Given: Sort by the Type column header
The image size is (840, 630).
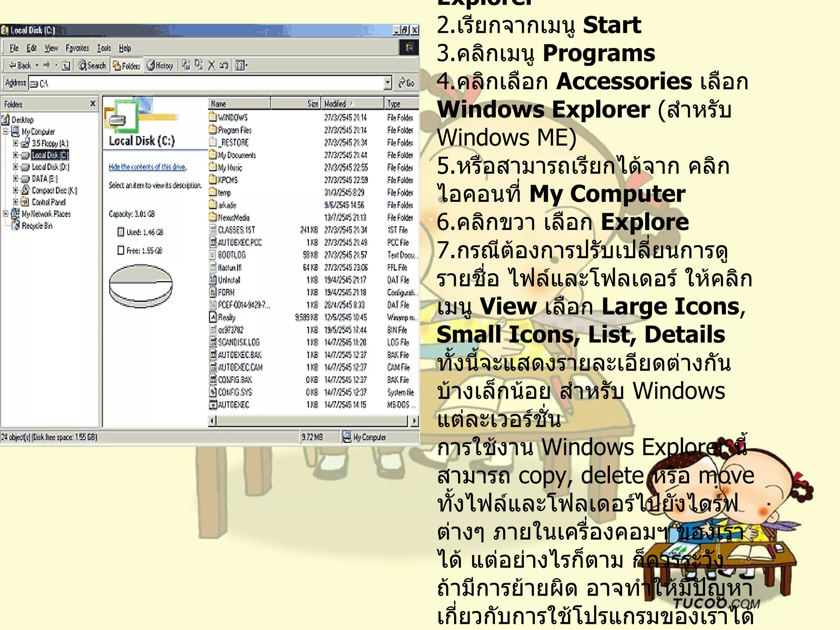Looking at the screenshot, I should (x=401, y=103).
